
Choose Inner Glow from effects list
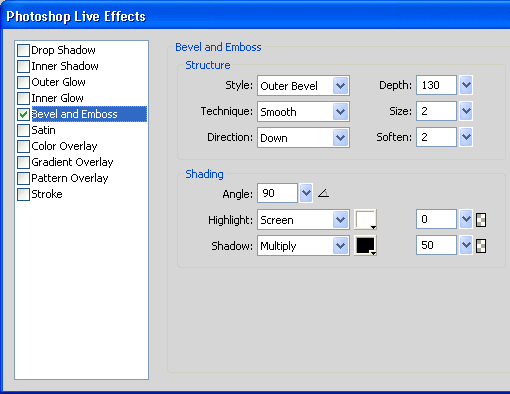pos(57,98)
